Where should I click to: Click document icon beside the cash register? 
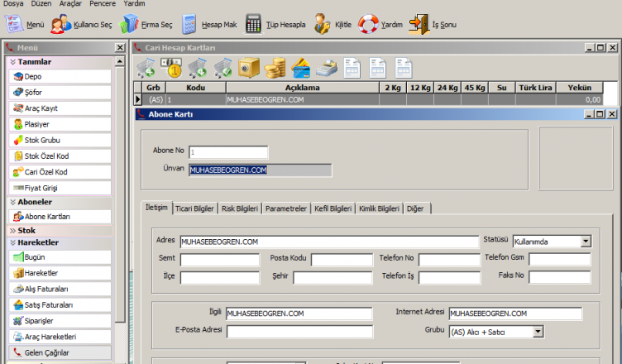(352, 68)
